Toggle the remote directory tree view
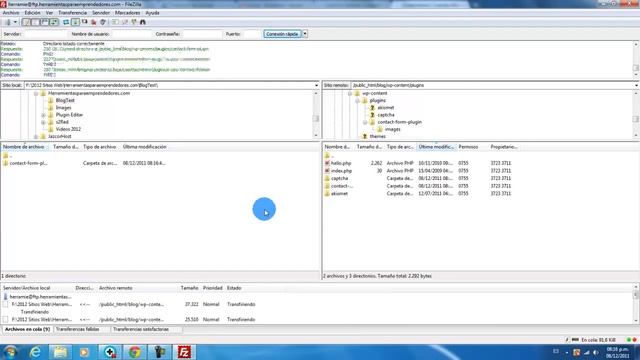The height and width of the screenshot is (360, 640). (x=45, y=22)
